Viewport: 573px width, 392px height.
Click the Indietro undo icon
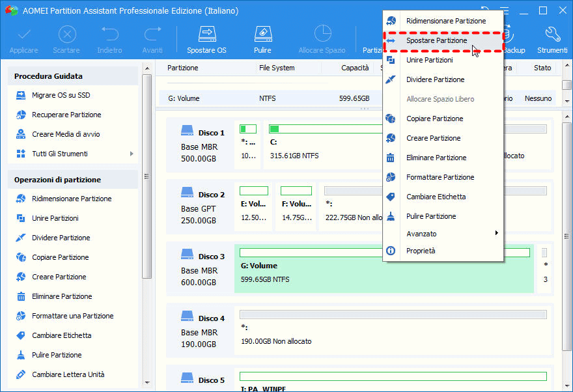pos(109,35)
